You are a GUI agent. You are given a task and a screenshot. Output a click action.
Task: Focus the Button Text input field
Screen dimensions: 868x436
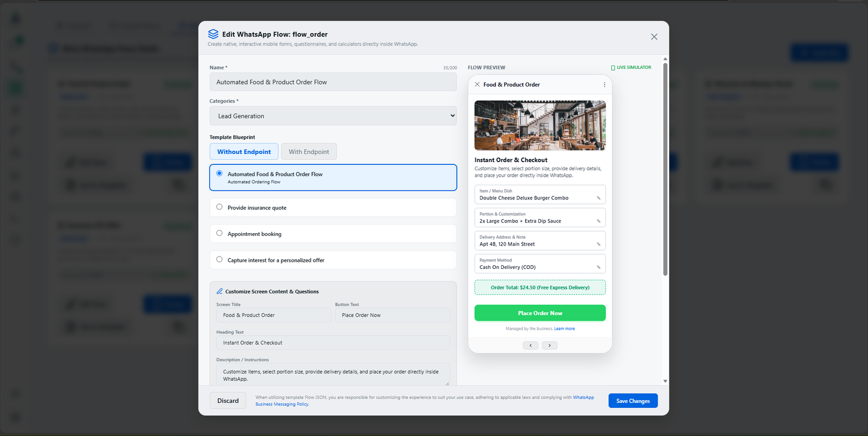pyautogui.click(x=393, y=315)
